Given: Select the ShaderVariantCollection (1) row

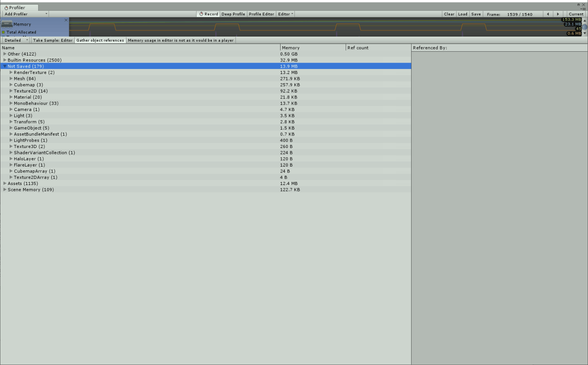Looking at the screenshot, I should pos(205,153).
